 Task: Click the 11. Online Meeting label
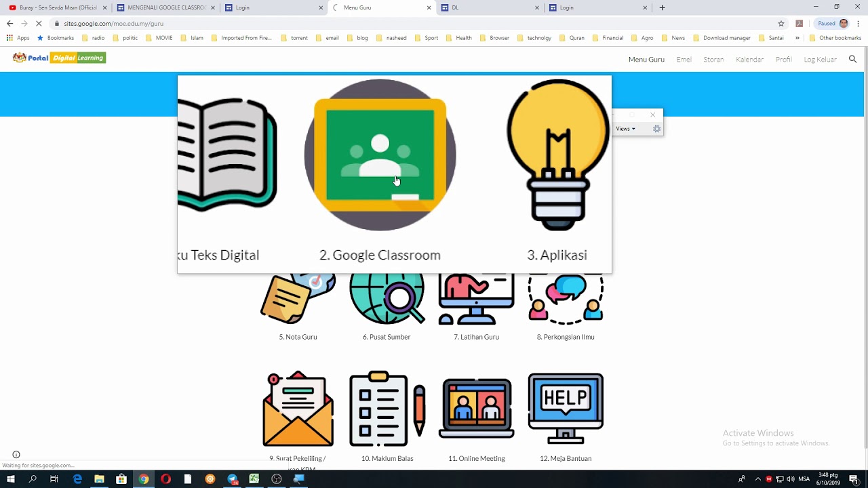click(x=477, y=459)
